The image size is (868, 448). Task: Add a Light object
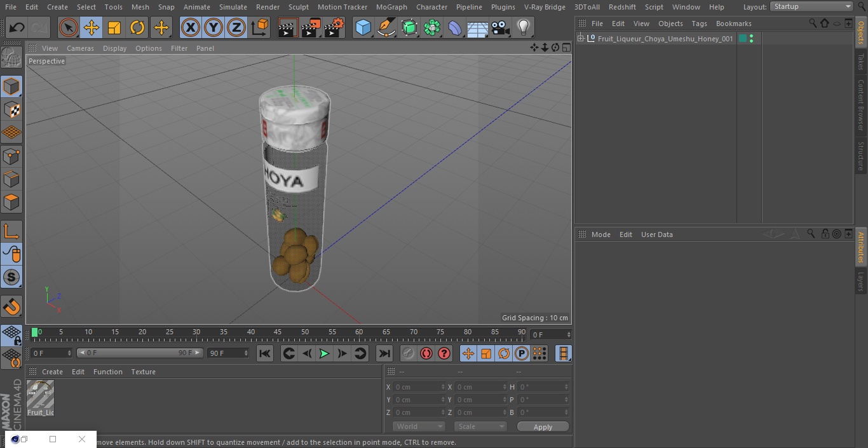pos(523,27)
